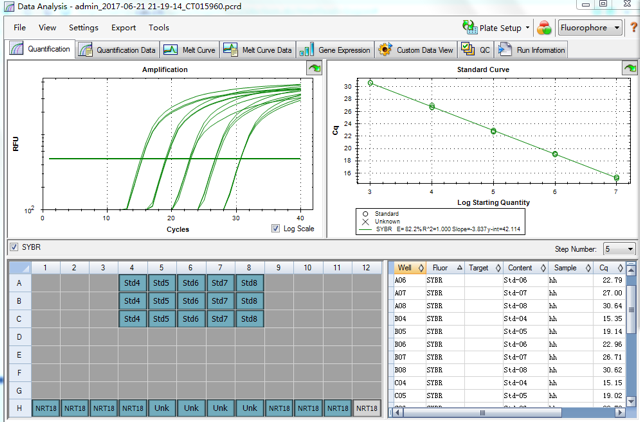This screenshot has height=422, width=640.
Task: Click the Custom Data View gear icon
Action: pyautogui.click(x=385, y=50)
